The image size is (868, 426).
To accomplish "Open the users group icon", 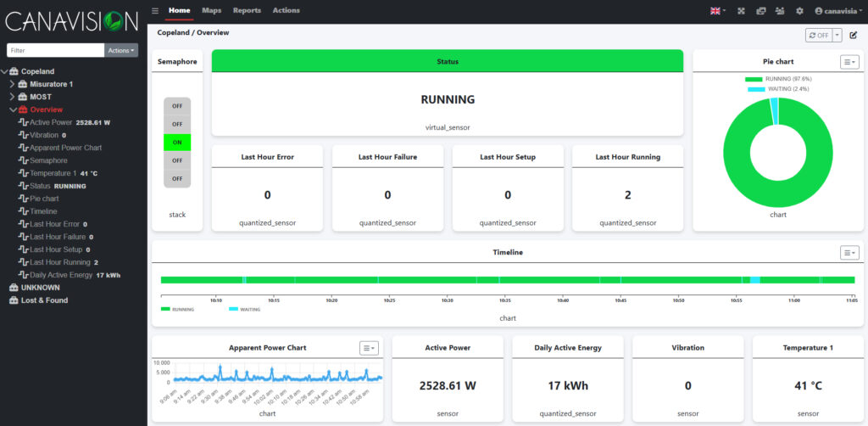I will pyautogui.click(x=780, y=11).
